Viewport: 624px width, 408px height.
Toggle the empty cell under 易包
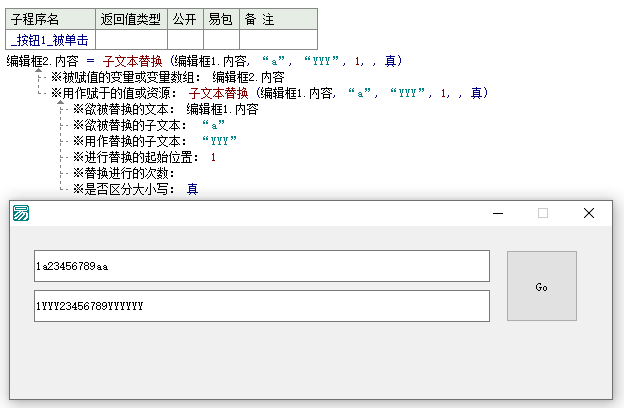pos(220,40)
